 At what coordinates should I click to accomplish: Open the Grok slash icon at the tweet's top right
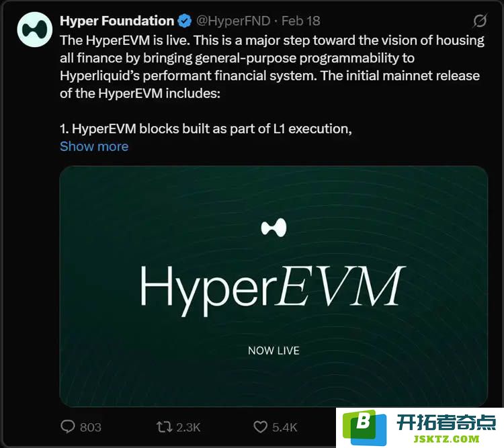(480, 21)
